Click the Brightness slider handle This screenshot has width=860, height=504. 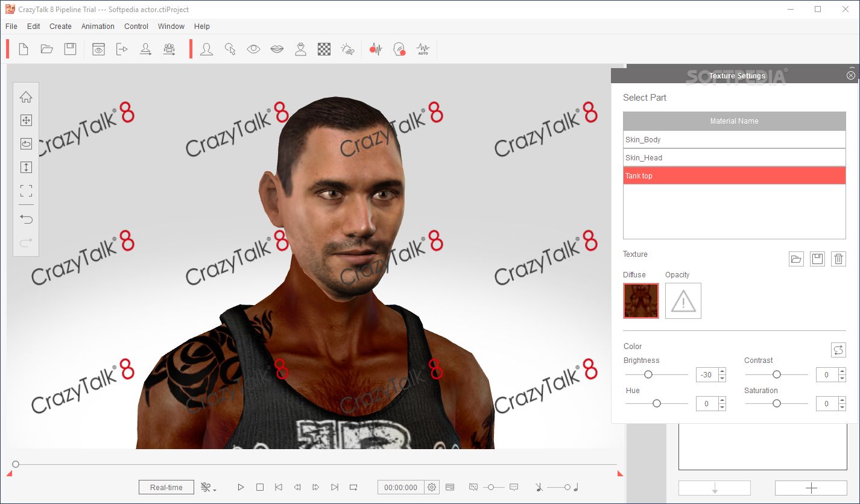coord(648,374)
